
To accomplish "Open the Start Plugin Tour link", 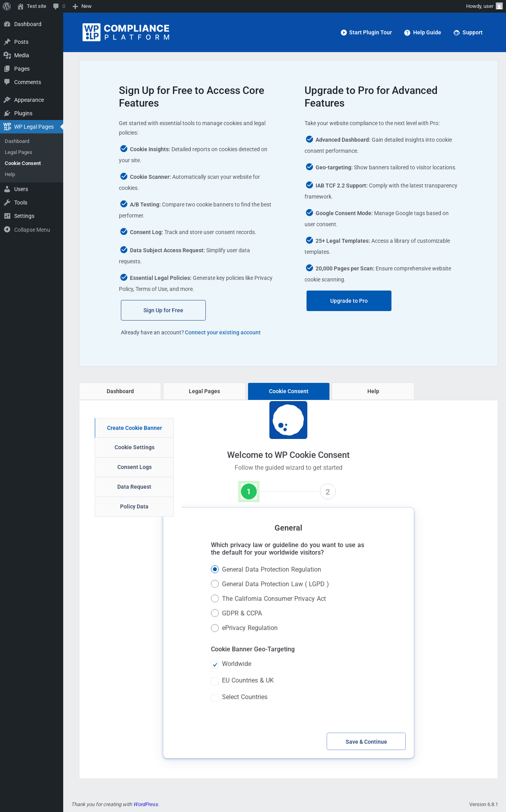I will (367, 33).
